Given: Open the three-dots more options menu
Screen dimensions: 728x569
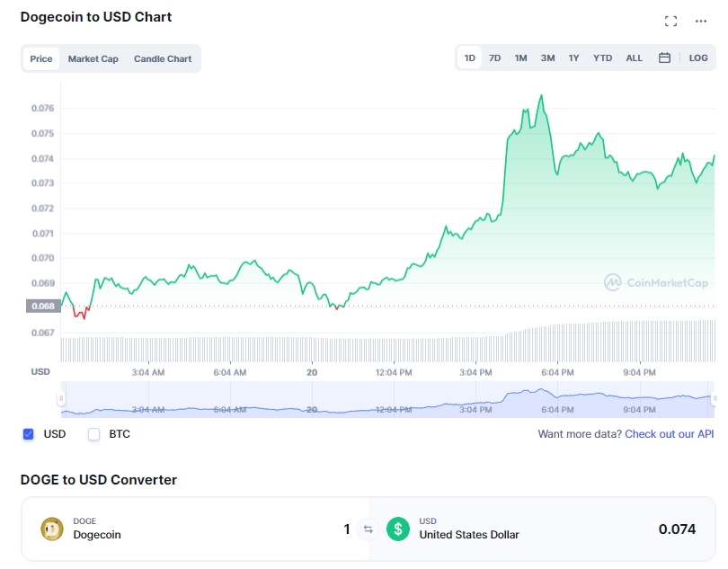Looking at the screenshot, I should coord(701,21).
